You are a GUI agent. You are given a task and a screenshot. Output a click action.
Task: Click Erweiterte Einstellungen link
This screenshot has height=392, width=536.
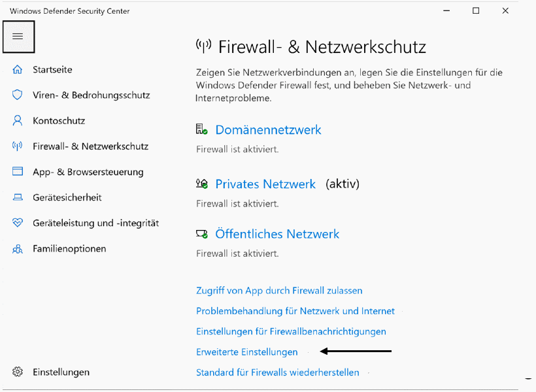[x=247, y=352]
